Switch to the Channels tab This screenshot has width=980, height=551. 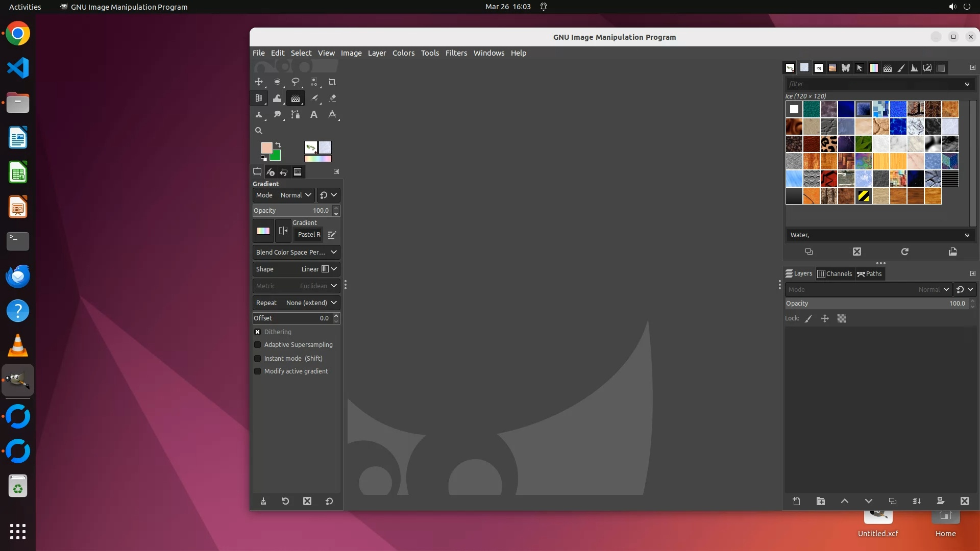pos(835,274)
